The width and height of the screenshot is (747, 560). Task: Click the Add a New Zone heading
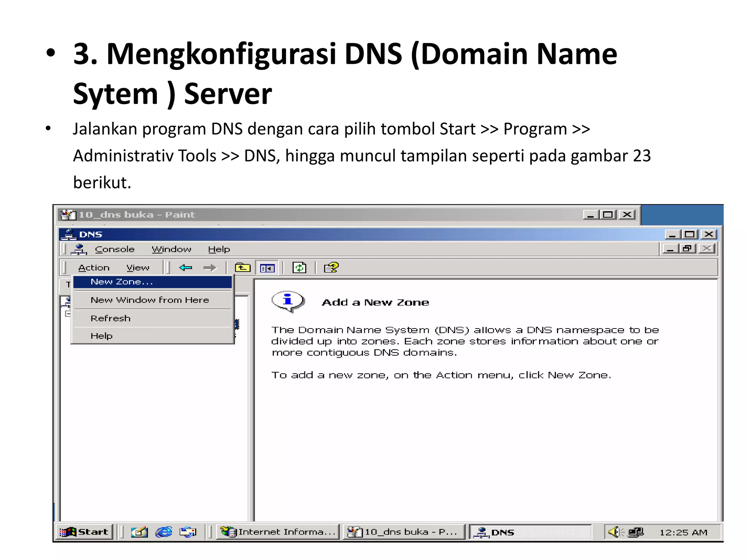[x=375, y=302]
